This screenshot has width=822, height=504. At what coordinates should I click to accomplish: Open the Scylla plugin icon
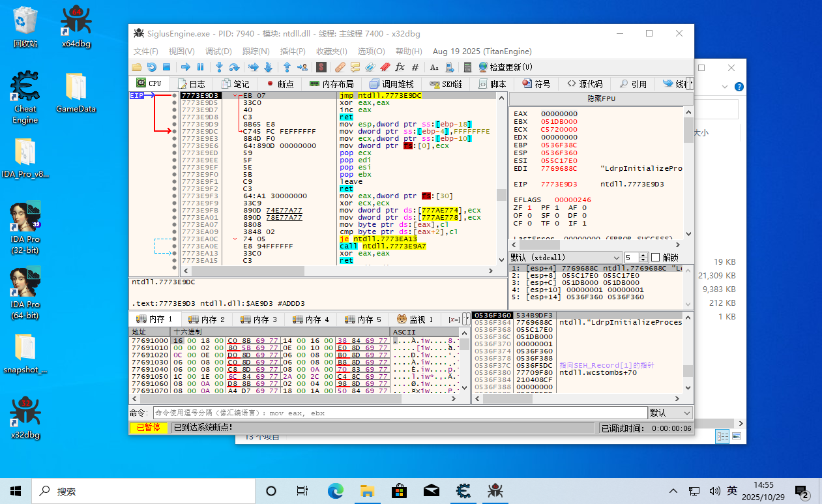click(x=321, y=67)
